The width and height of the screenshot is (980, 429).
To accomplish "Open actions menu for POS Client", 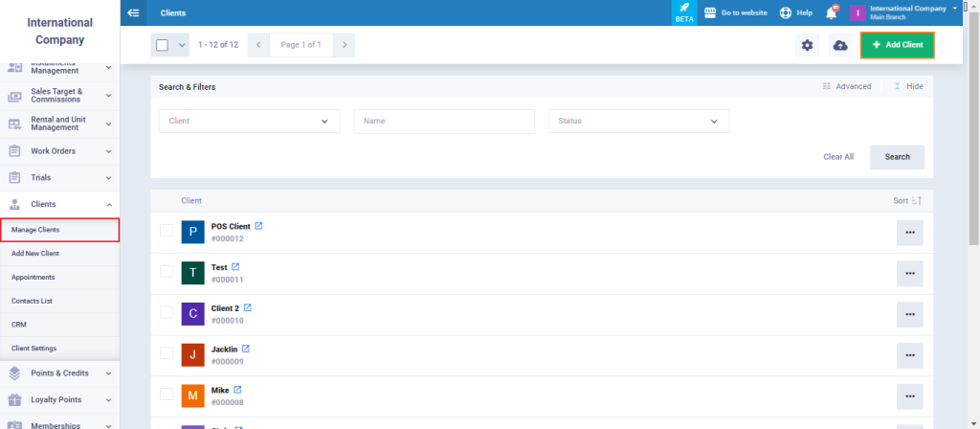I will pos(910,233).
